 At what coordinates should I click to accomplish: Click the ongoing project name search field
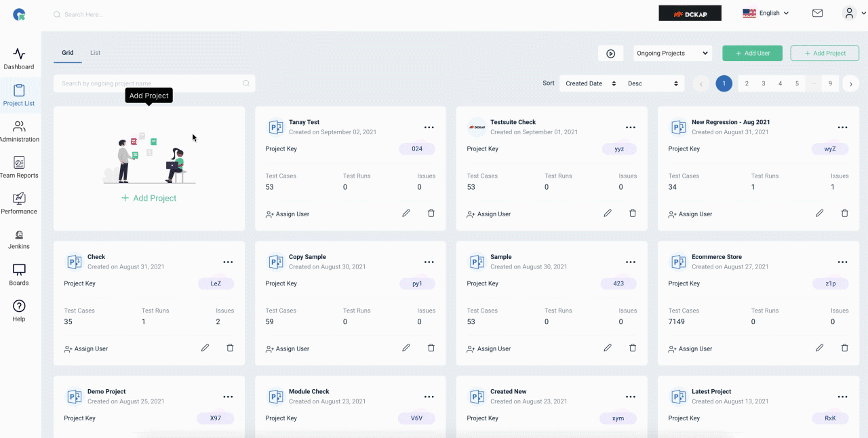pyautogui.click(x=154, y=83)
